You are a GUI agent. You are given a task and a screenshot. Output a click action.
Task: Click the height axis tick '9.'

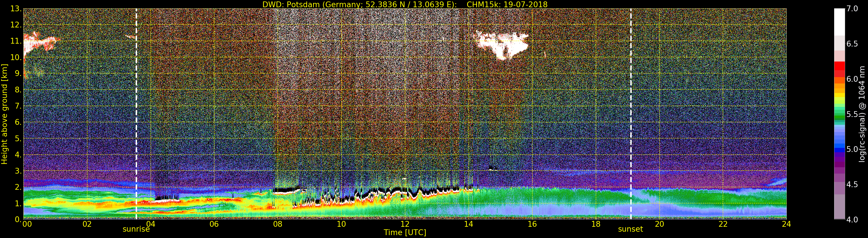[x=18, y=73]
